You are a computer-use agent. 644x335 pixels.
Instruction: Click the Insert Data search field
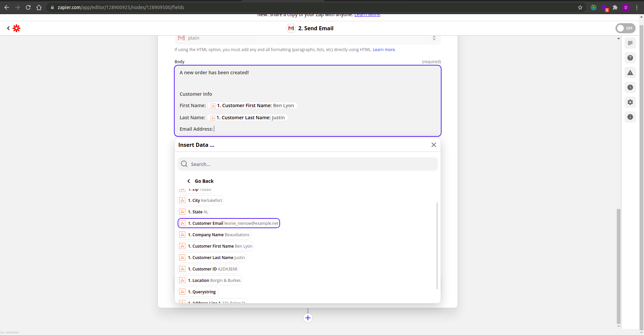coord(308,164)
